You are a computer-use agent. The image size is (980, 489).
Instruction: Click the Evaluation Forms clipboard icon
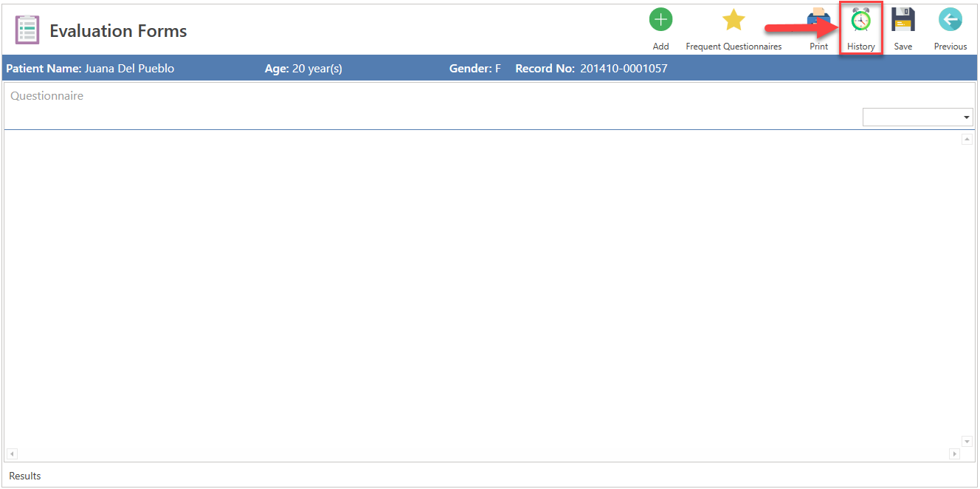click(27, 30)
